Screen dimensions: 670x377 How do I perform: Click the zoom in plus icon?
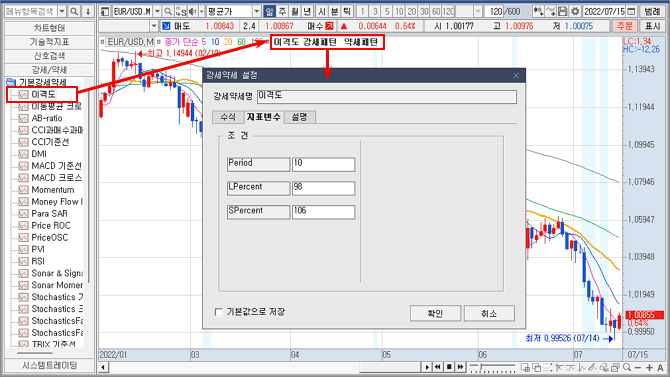click(x=649, y=367)
